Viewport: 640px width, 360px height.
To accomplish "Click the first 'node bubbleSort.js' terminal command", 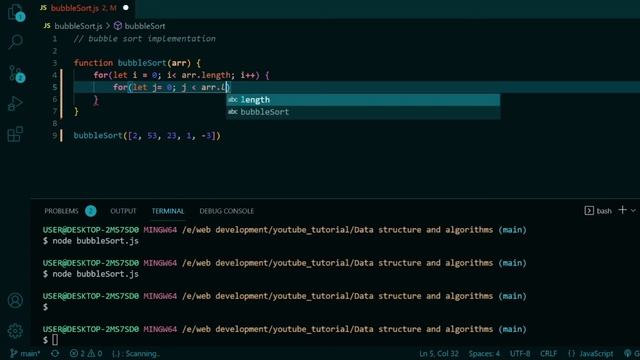I will (x=96, y=241).
